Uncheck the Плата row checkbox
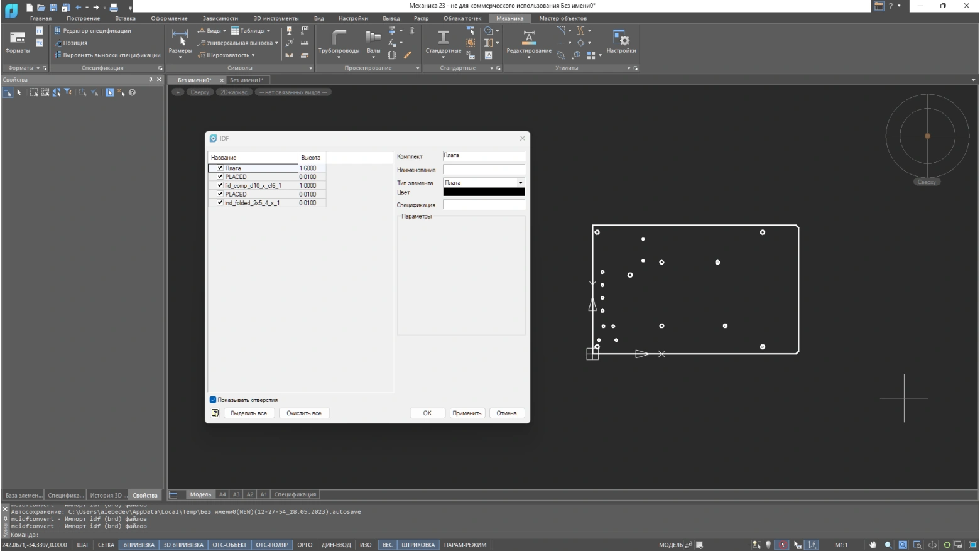980x551 pixels. click(x=220, y=168)
